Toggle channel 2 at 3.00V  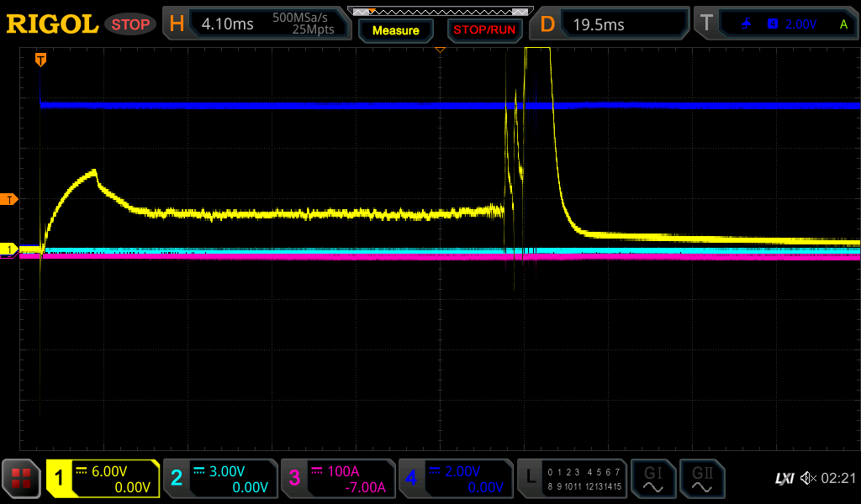tap(220, 479)
